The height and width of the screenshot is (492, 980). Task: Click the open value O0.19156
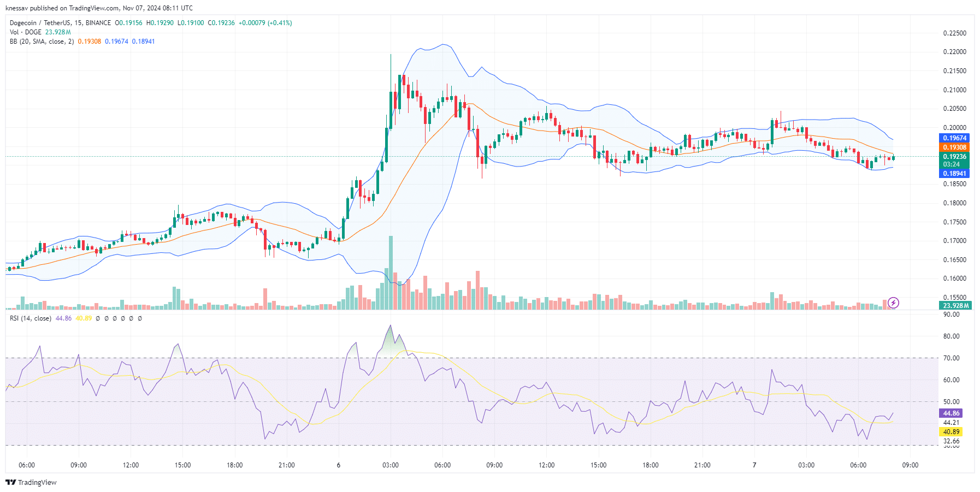(x=128, y=23)
